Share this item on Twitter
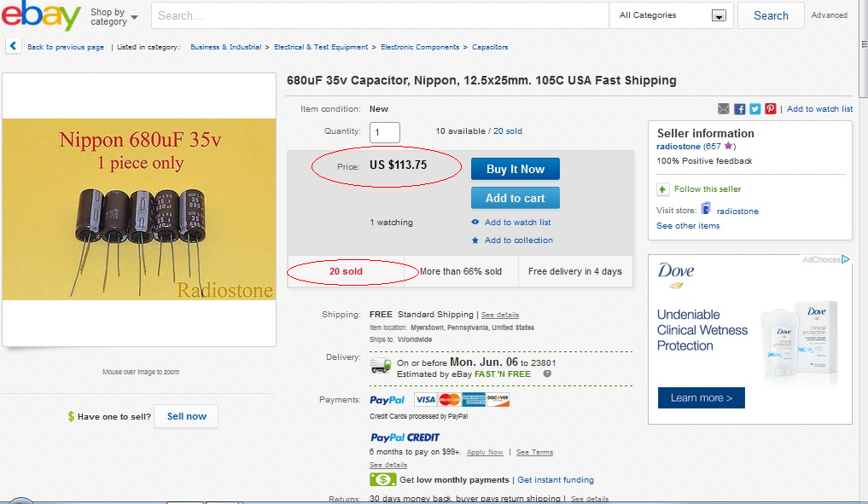This screenshot has width=868, height=504. click(755, 109)
